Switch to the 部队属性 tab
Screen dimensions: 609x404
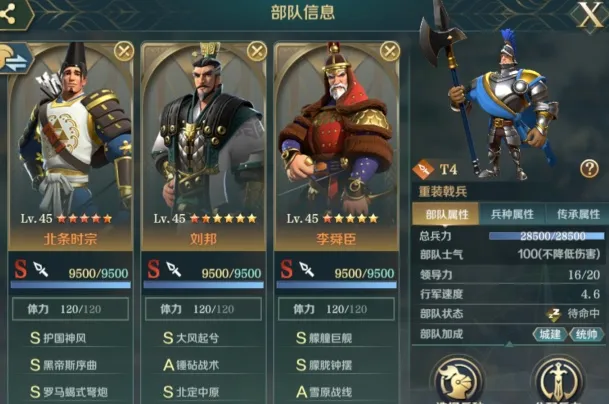[446, 214]
